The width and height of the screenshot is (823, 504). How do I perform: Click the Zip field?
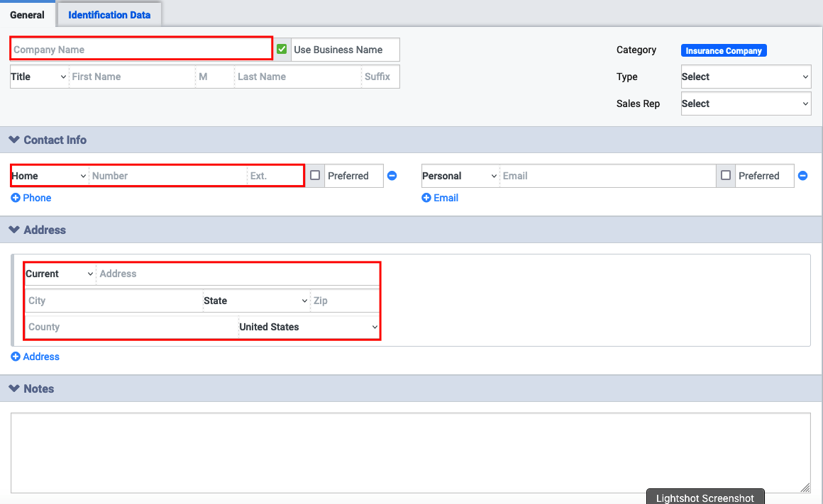pyautogui.click(x=345, y=301)
